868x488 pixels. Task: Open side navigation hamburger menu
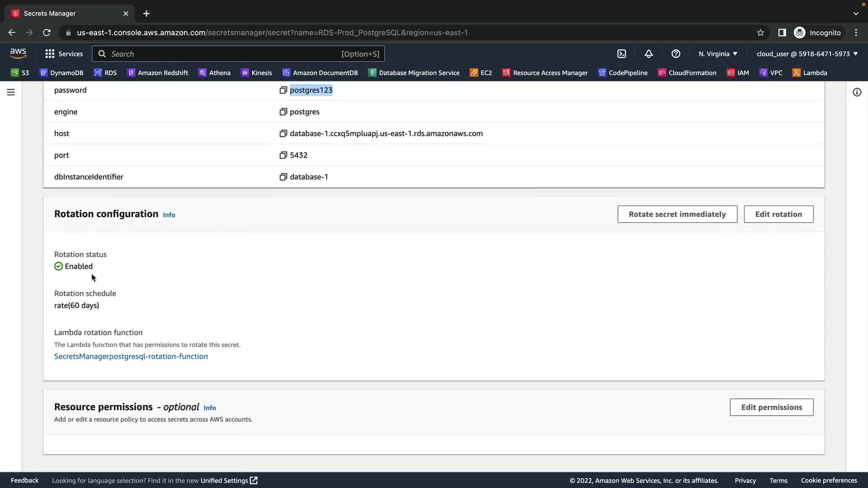click(11, 92)
